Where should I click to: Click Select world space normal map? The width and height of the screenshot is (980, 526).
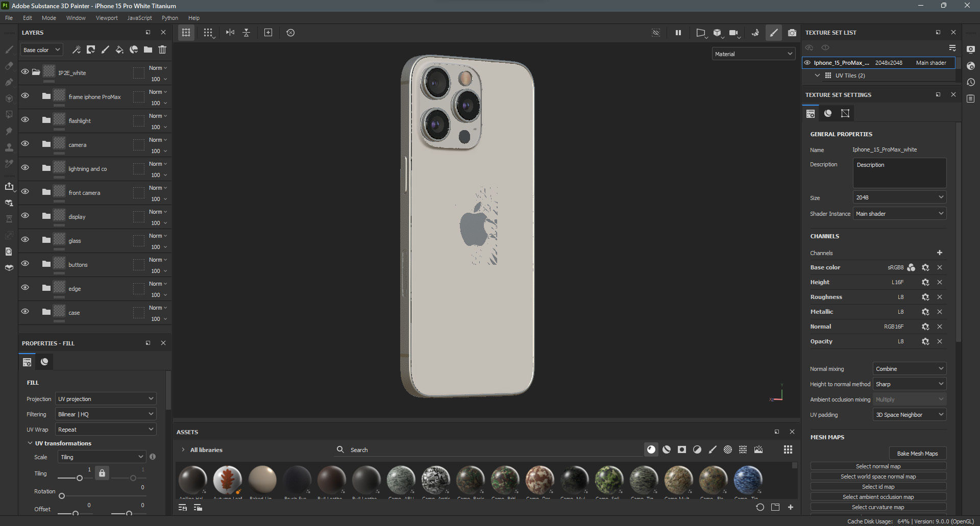coord(878,476)
